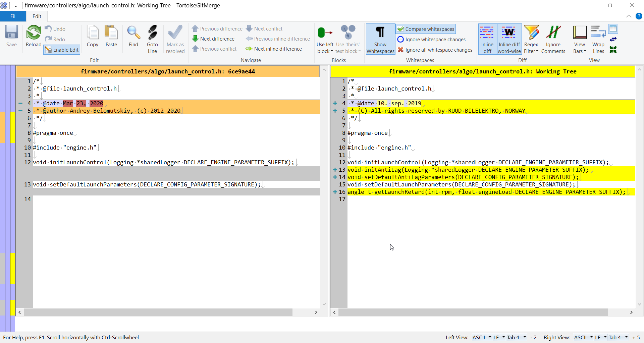Toggle Wrap Lines
The width and height of the screenshot is (644, 343).
click(x=598, y=39)
